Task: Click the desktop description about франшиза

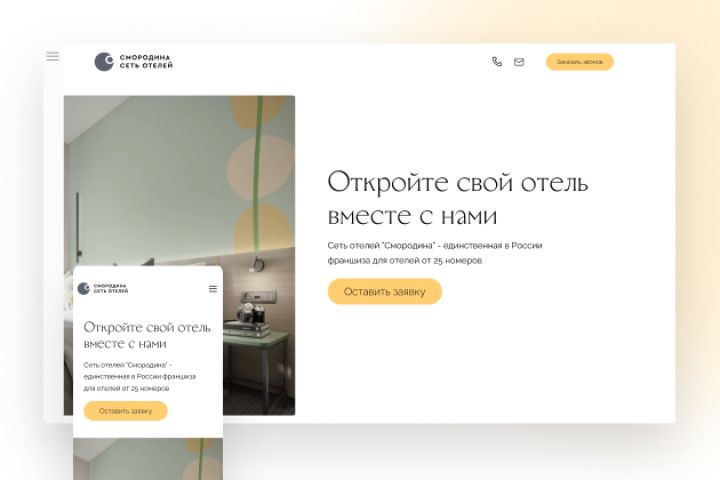Action: [435, 253]
